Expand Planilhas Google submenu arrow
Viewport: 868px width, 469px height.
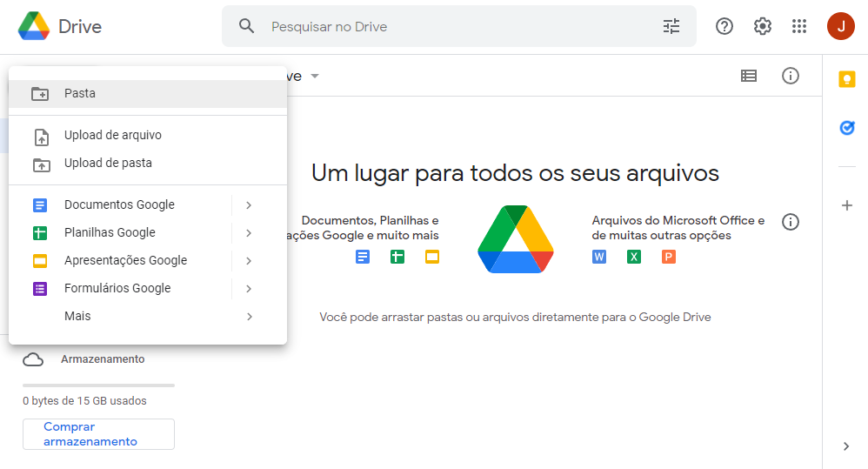(x=249, y=232)
